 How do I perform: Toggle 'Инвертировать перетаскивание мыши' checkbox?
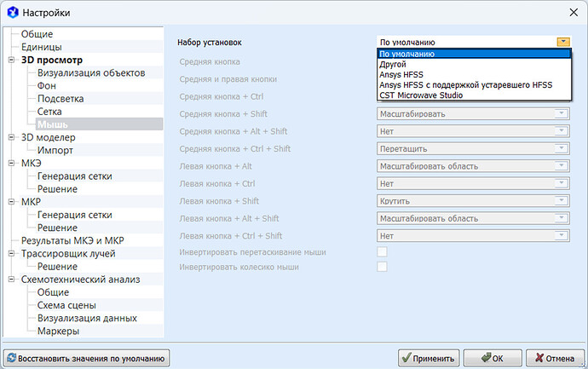[382, 252]
